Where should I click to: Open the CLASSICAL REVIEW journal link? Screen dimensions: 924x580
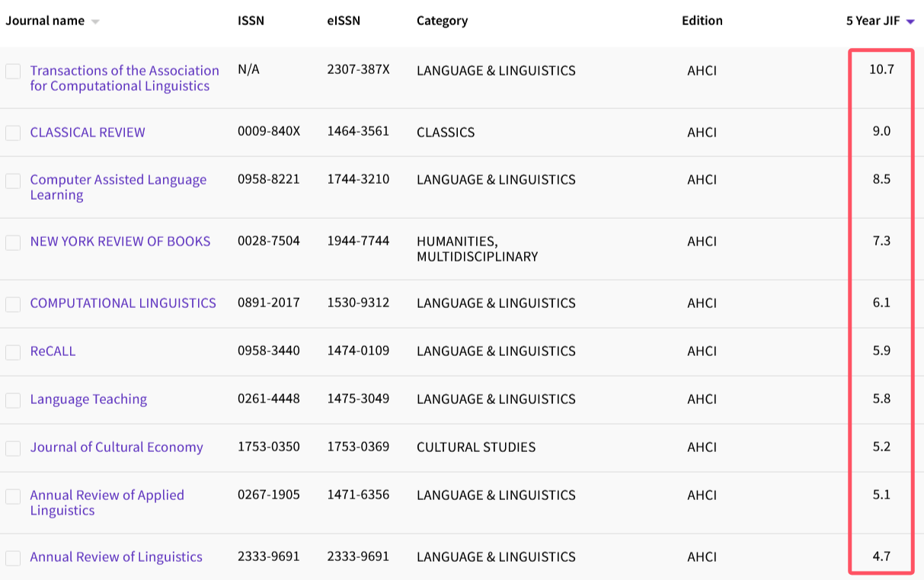click(88, 133)
